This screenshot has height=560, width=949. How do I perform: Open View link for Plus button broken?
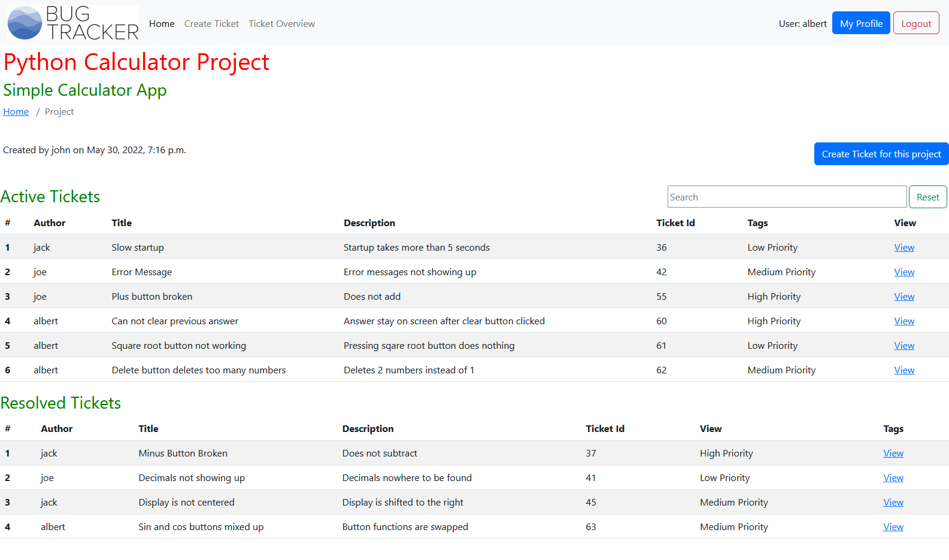(904, 297)
